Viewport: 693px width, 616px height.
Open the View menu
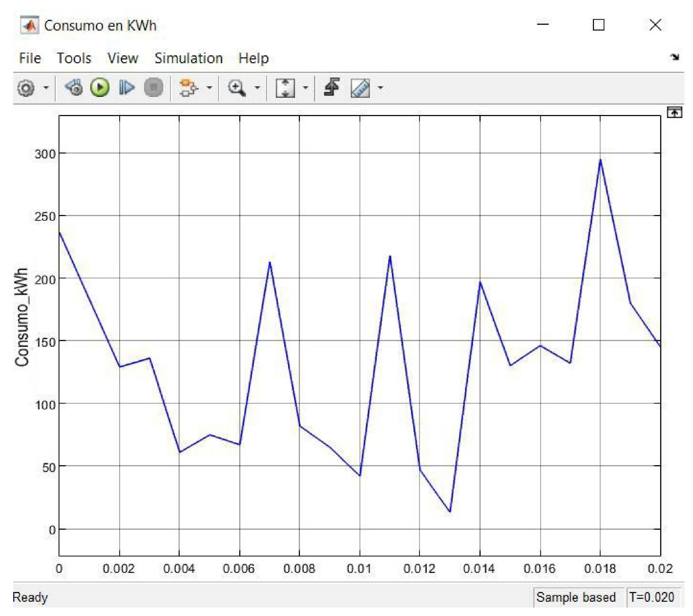pyautogui.click(x=122, y=58)
